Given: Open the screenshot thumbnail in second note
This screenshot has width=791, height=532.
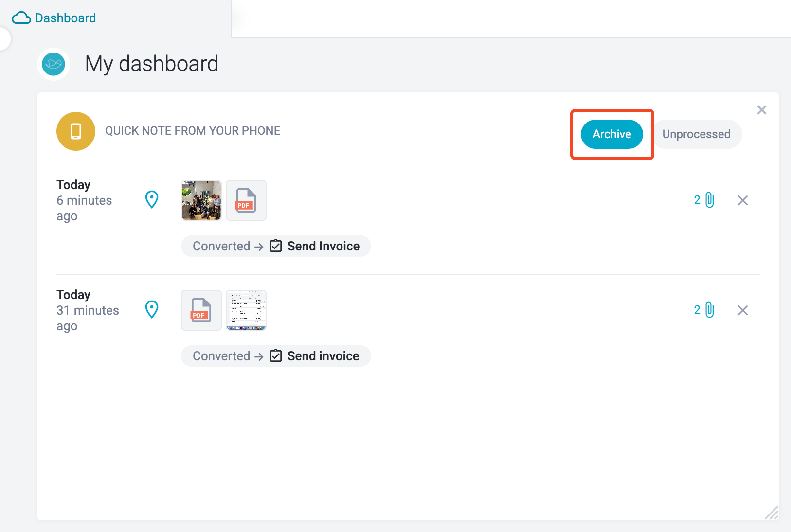Looking at the screenshot, I should [x=246, y=310].
